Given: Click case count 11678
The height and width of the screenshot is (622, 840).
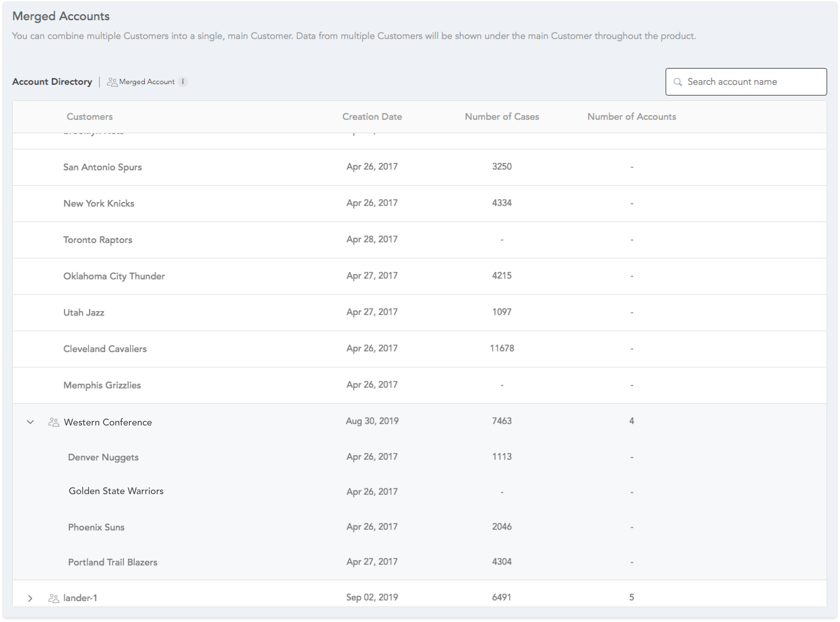Looking at the screenshot, I should tap(502, 348).
